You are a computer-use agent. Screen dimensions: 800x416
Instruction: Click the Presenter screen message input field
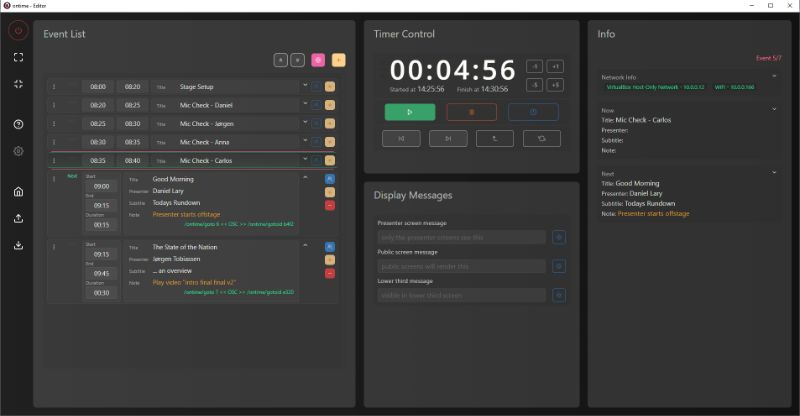(462, 237)
